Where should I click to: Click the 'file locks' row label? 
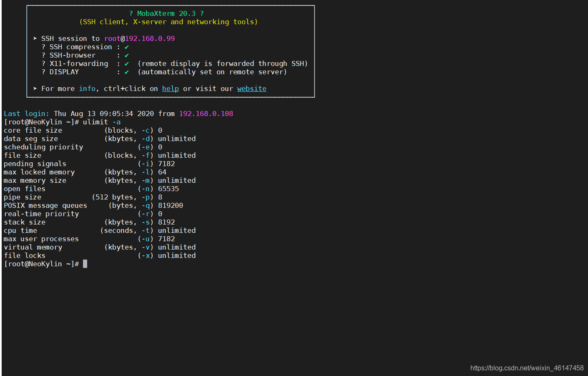pyautogui.click(x=25, y=255)
